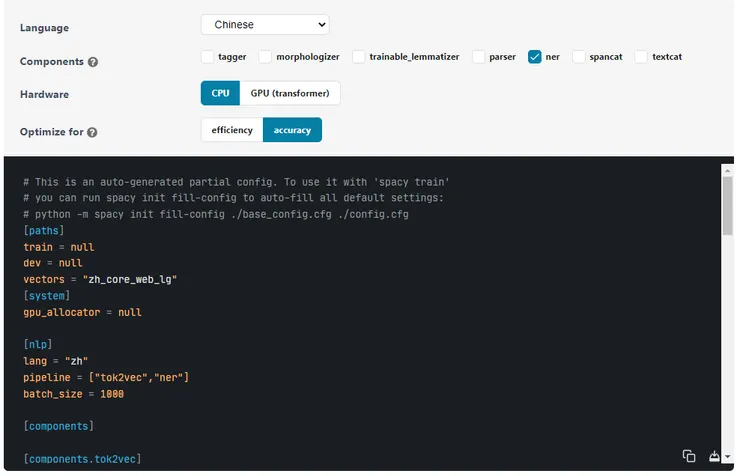Click the Components help question-mark icon
This screenshot has width=740, height=476.
coord(93,62)
